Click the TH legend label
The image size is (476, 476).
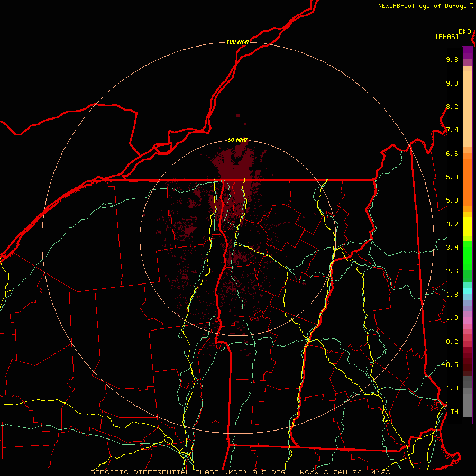coord(454,412)
